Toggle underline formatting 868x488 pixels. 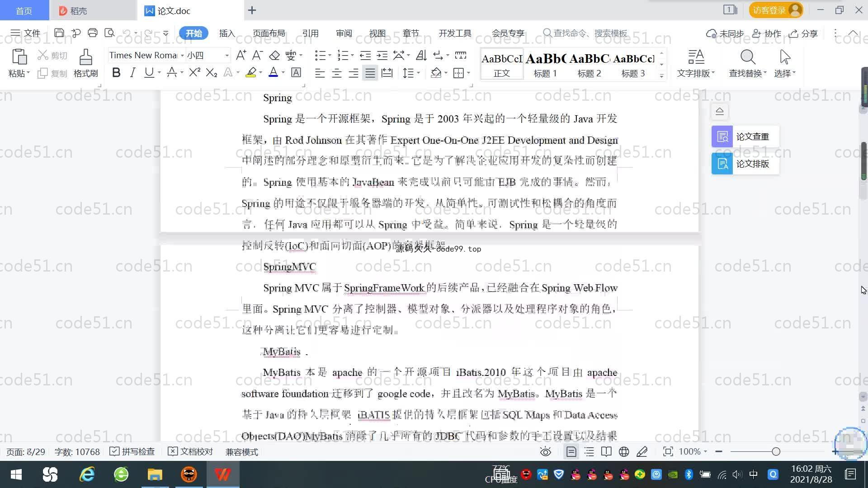coord(149,72)
